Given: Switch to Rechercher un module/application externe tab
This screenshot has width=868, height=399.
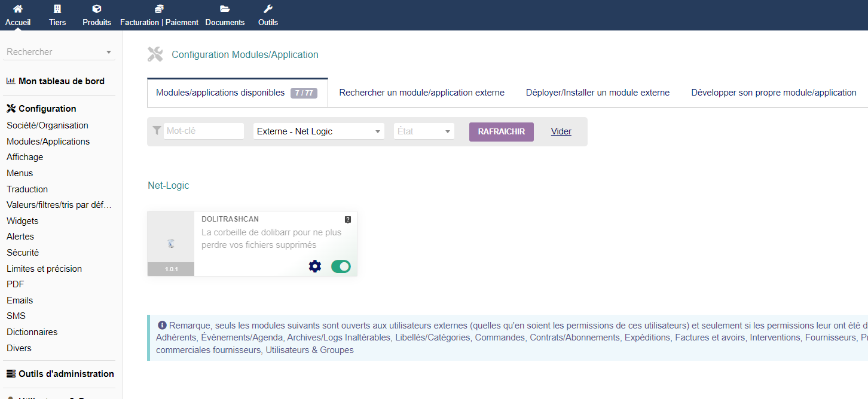Looking at the screenshot, I should [422, 93].
